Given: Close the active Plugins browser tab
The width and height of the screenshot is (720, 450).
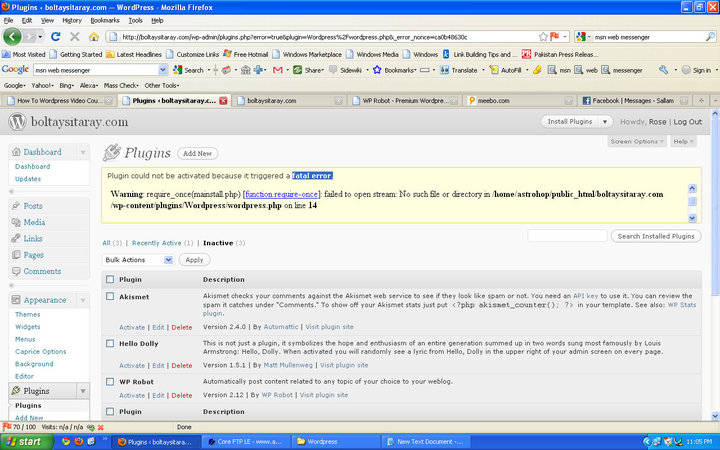Looking at the screenshot, I should tap(223, 101).
